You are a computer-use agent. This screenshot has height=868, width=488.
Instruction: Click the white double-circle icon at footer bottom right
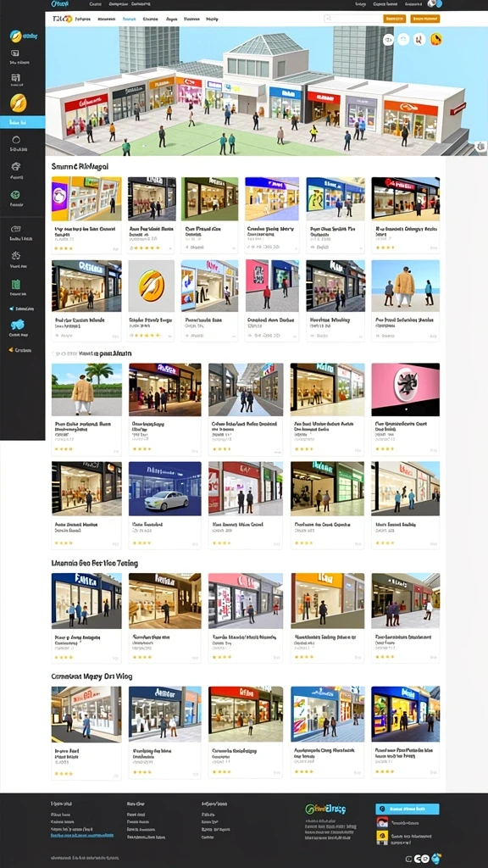pyautogui.click(x=421, y=859)
